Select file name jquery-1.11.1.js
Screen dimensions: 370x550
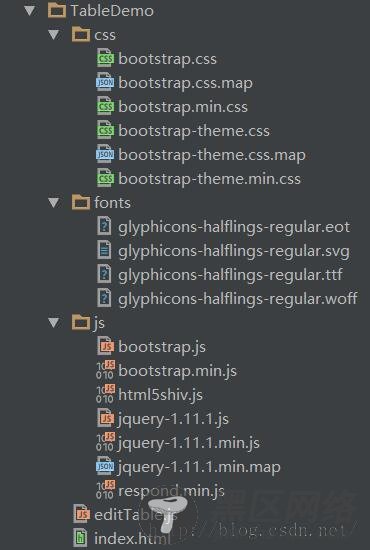click(x=173, y=419)
